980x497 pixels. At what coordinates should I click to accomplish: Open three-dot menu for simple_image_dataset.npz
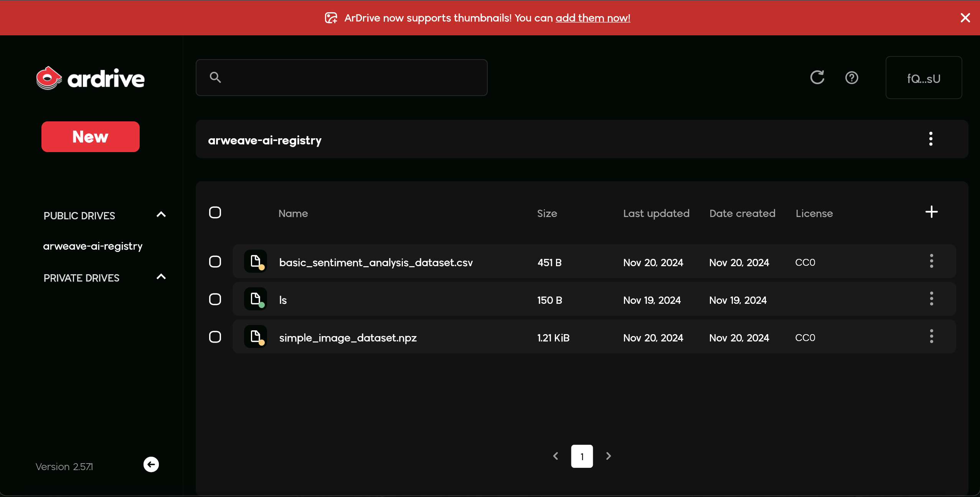931,336
